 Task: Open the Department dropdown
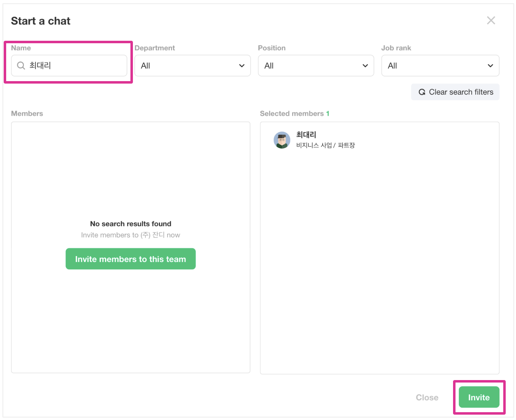[x=193, y=66]
